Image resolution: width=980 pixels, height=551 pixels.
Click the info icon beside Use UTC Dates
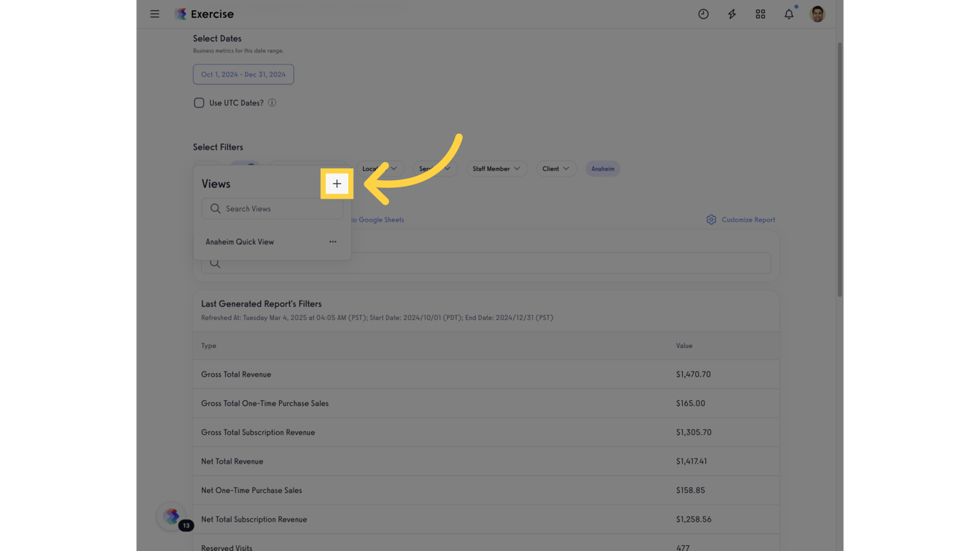click(272, 102)
